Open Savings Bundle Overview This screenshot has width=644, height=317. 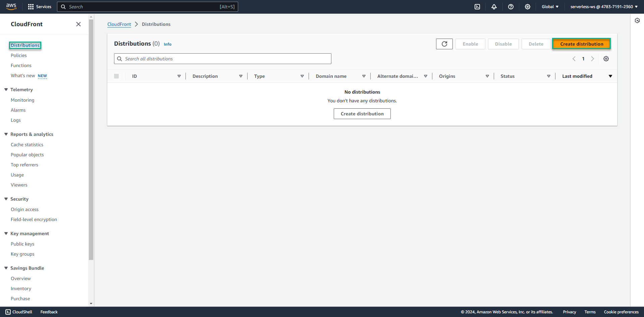pyautogui.click(x=21, y=278)
